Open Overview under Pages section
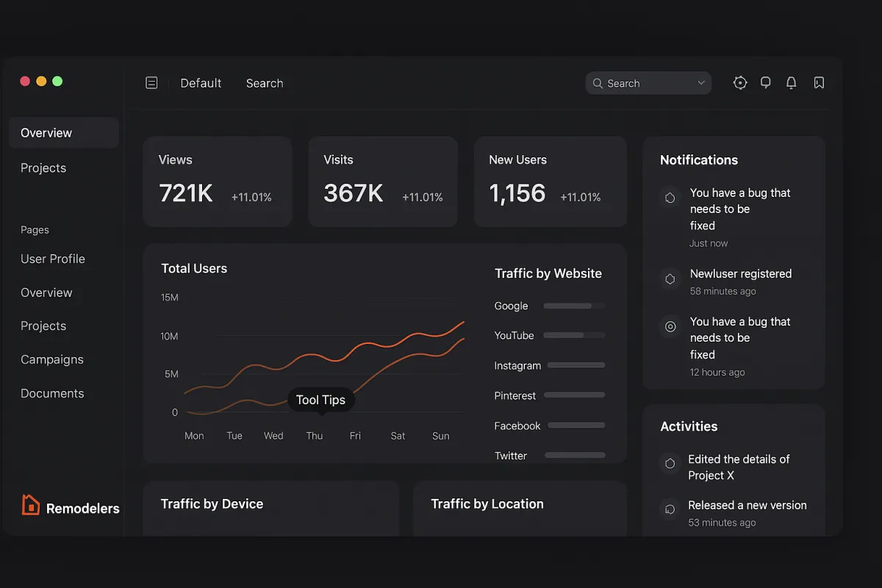This screenshot has width=882, height=588. (46, 293)
